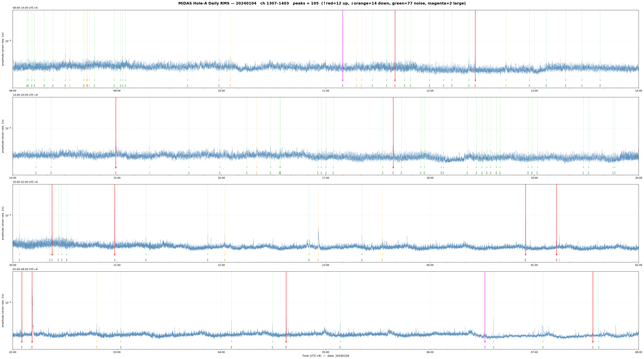Click the 10:00 time tick label
This screenshot has width=644, height=359.
tap(221, 91)
